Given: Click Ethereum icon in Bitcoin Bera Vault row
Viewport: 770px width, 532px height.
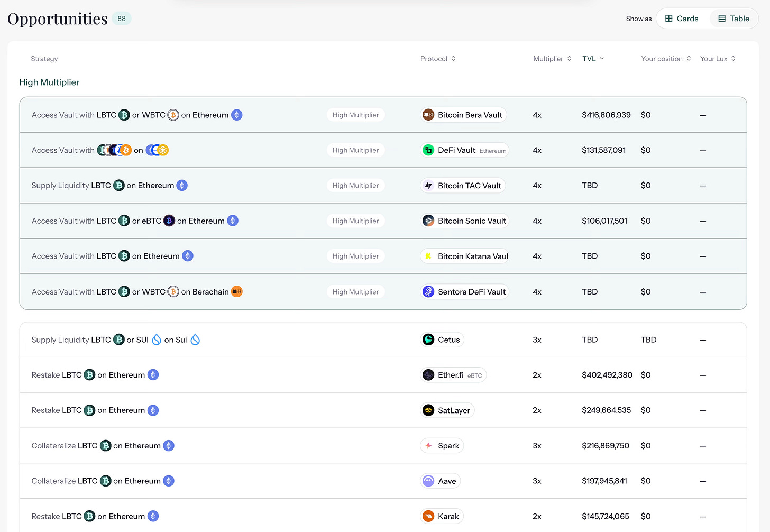Looking at the screenshot, I should pyautogui.click(x=237, y=115).
